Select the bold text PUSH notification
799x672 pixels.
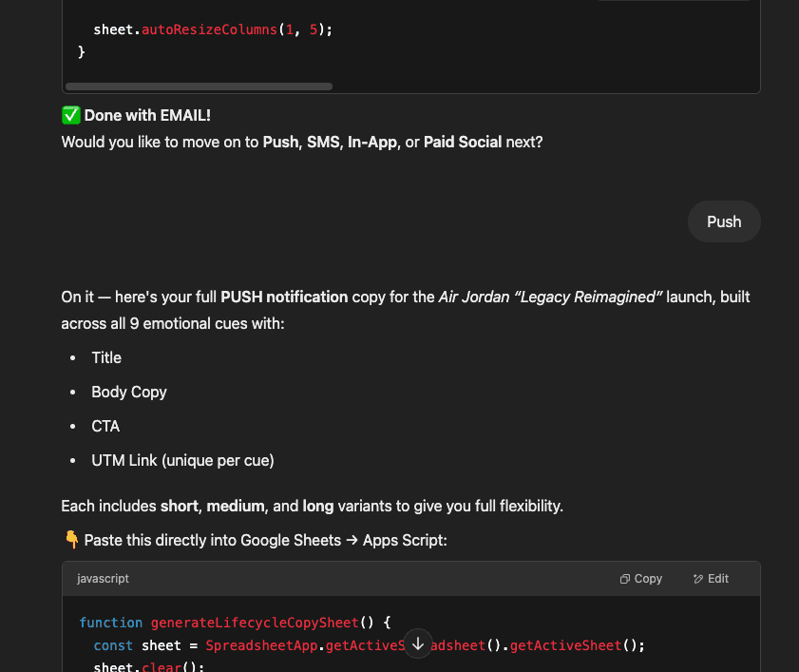click(284, 297)
